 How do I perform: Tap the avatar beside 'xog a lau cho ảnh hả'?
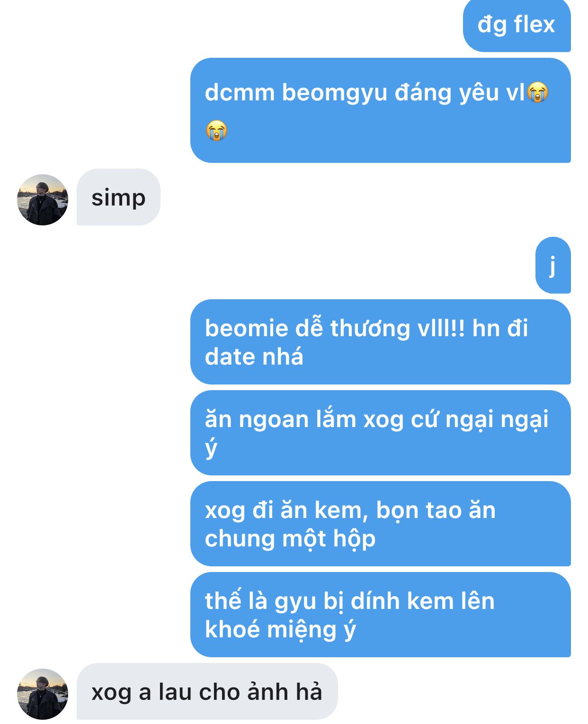43,694
